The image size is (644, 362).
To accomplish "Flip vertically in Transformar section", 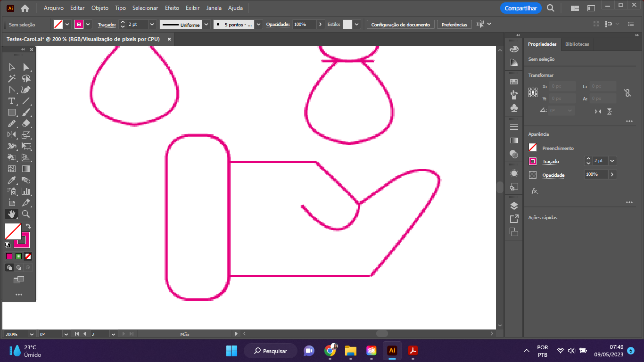I will pos(609,111).
